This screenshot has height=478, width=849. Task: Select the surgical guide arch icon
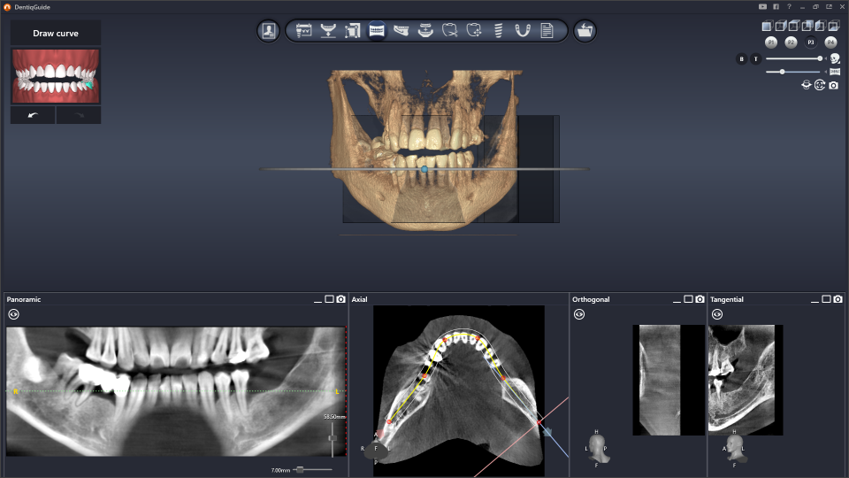(523, 30)
